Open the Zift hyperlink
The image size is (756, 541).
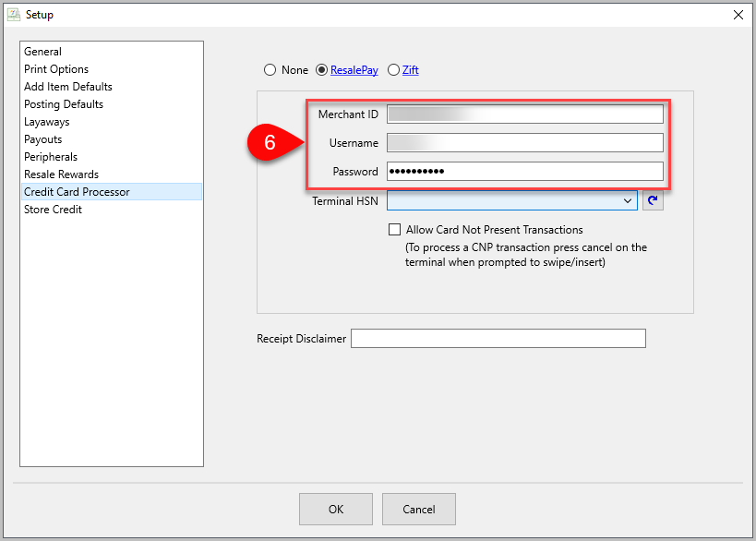click(410, 70)
